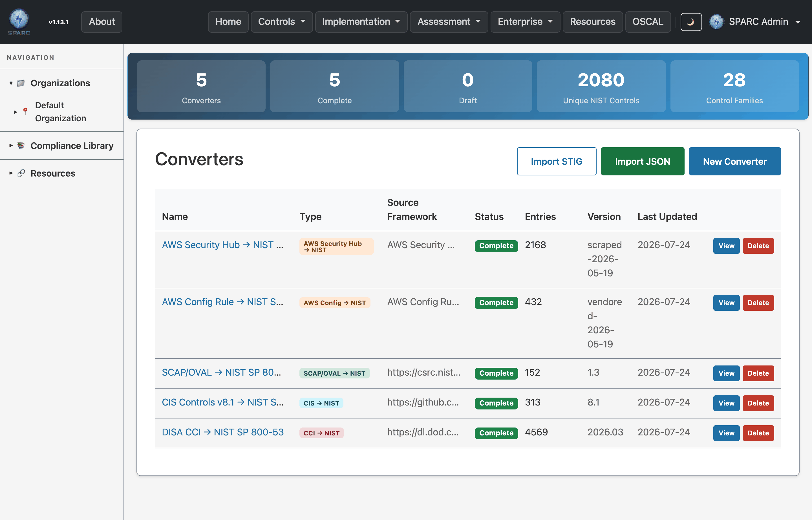Open Compliance Library in the sidebar
812x520 pixels.
72,146
